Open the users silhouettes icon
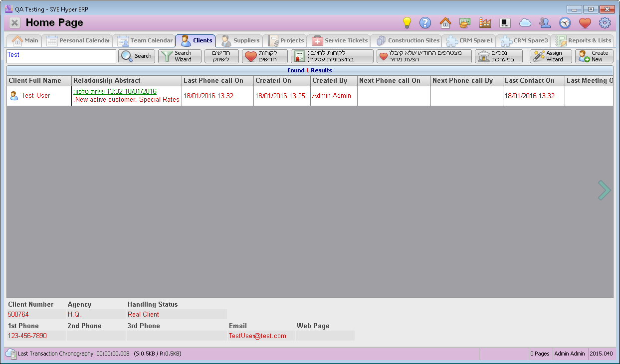 pyautogui.click(x=545, y=22)
